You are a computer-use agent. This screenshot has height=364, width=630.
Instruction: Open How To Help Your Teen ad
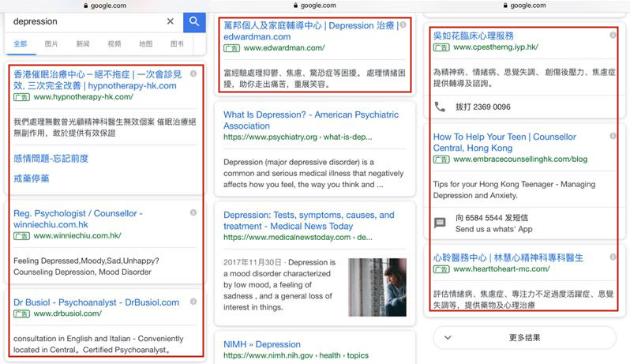click(504, 142)
